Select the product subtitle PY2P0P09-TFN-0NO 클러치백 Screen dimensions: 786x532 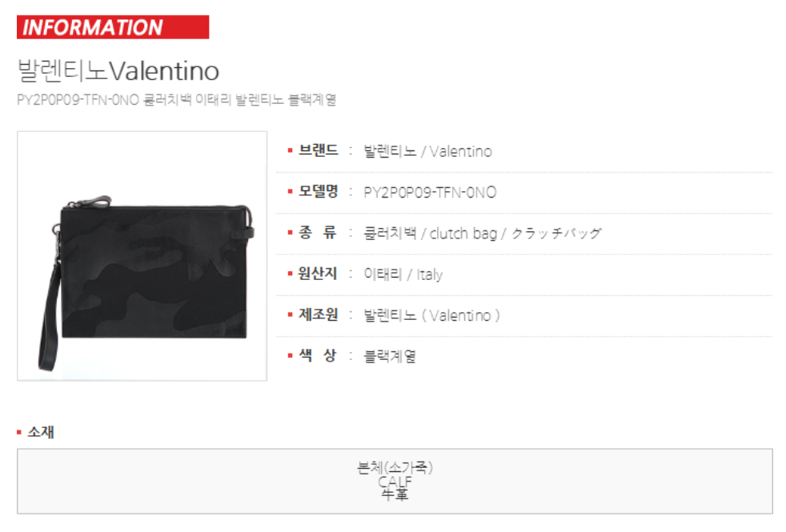(176, 100)
